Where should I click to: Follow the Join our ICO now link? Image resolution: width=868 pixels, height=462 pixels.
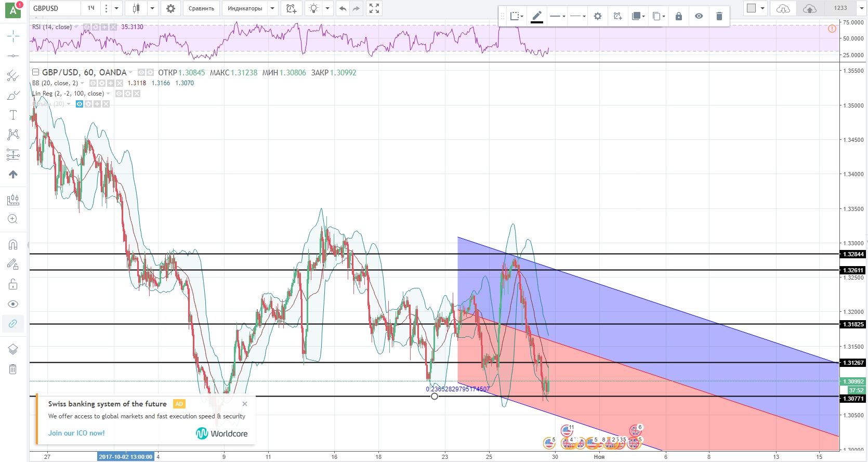click(x=76, y=433)
